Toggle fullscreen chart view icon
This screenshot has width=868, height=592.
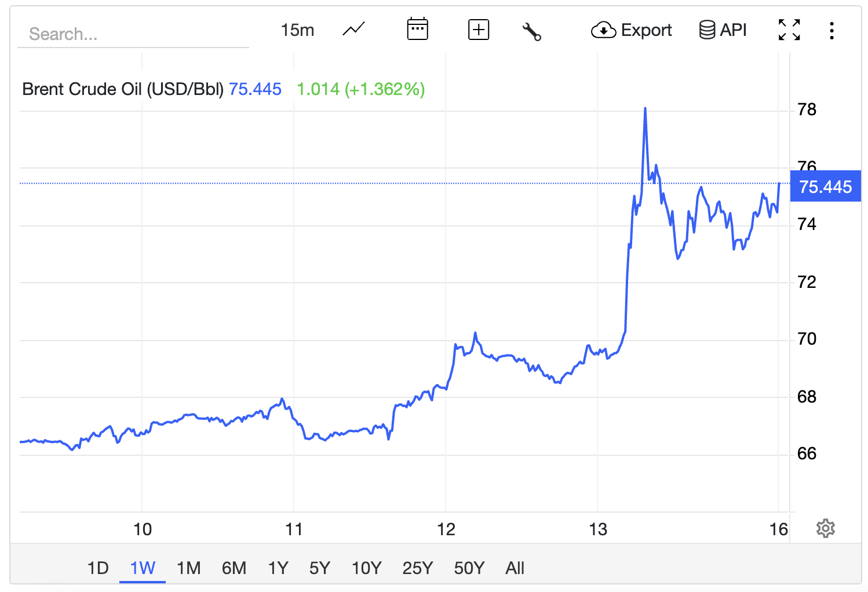click(x=789, y=30)
